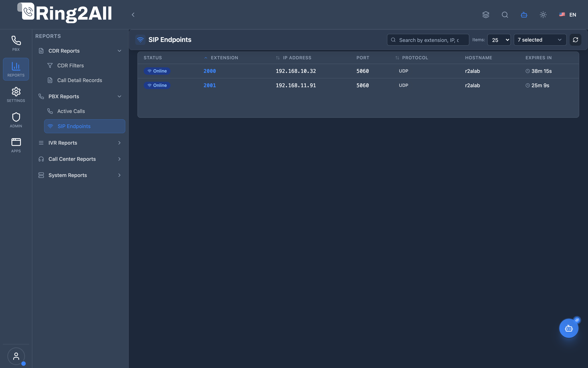Click the Expires In column header
This screenshot has height=368, width=588.
[538, 58]
